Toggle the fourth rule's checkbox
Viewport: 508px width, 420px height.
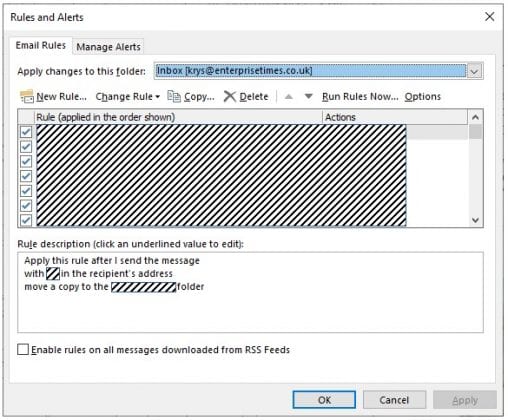tap(26, 176)
